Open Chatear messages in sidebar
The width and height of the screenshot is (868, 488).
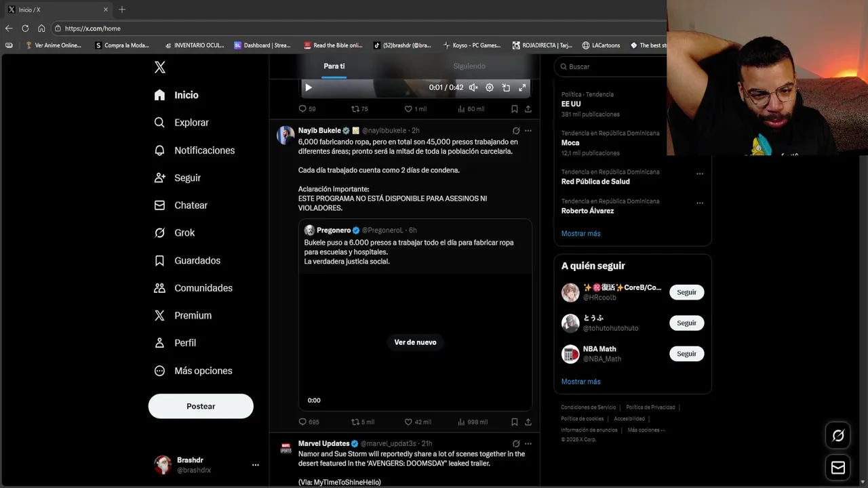pos(180,205)
